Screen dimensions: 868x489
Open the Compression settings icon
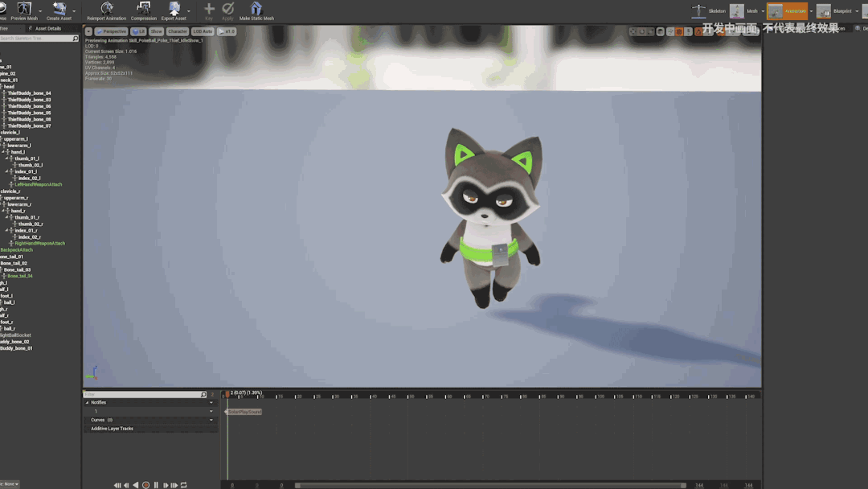(x=144, y=10)
